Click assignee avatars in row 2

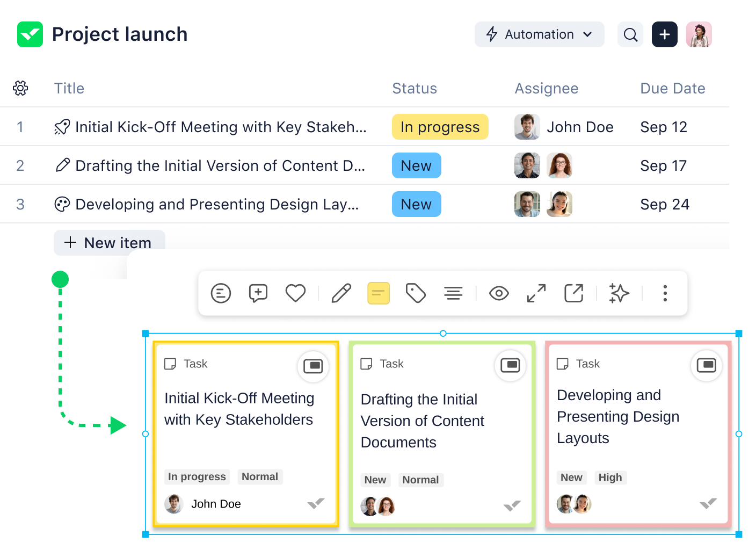point(543,165)
